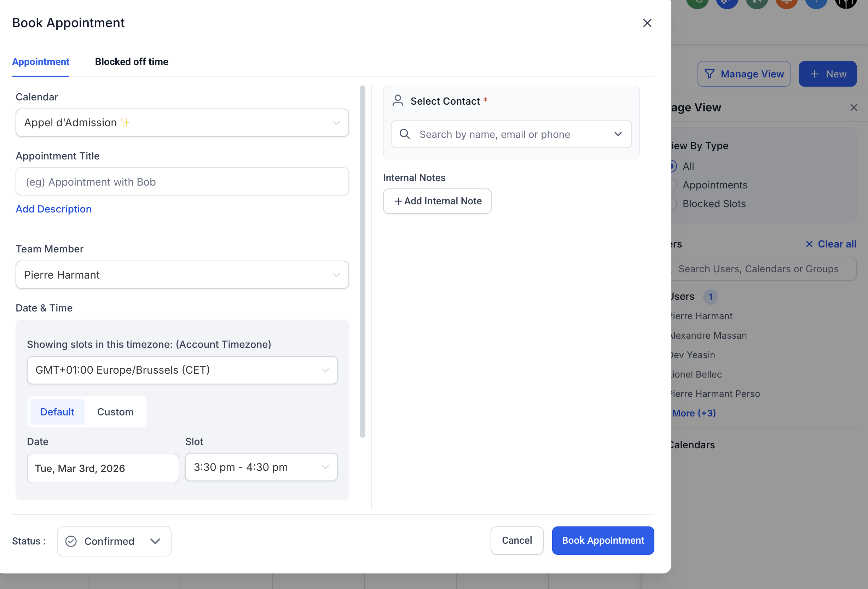Click Clear all in the filters panel

click(x=831, y=244)
